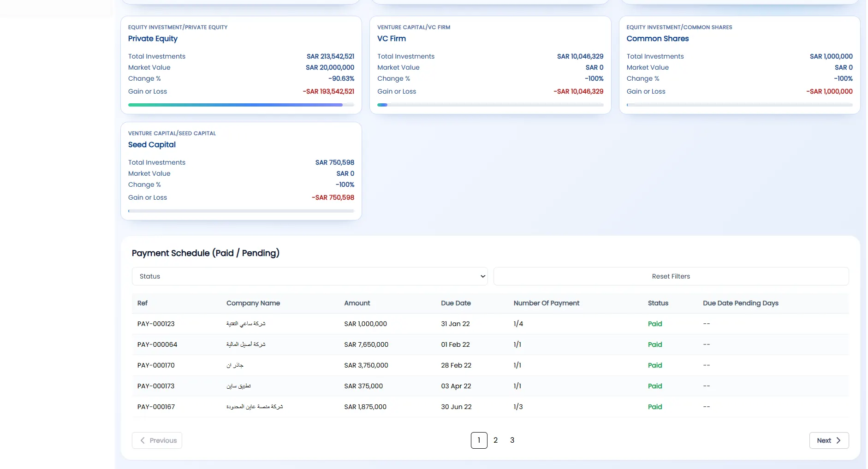Click Paid status for PAY-000167

click(x=655, y=407)
